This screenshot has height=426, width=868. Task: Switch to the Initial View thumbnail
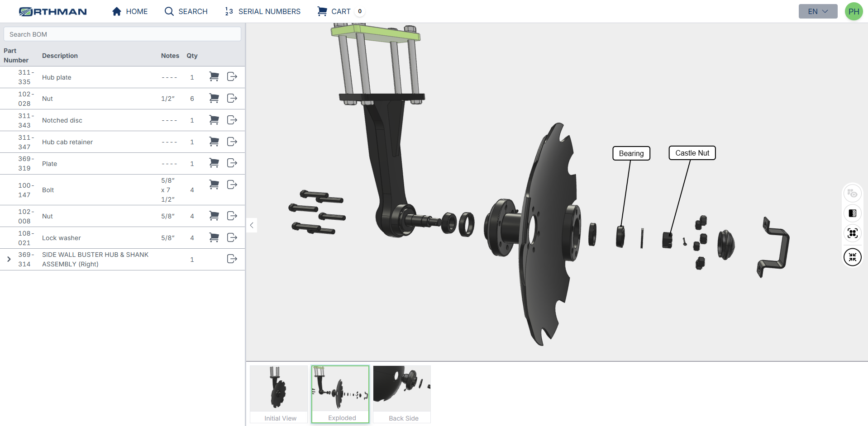coord(278,393)
